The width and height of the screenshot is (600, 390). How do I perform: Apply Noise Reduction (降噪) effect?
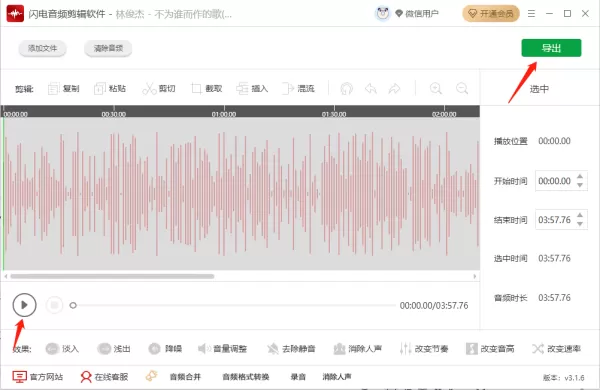(x=165, y=349)
